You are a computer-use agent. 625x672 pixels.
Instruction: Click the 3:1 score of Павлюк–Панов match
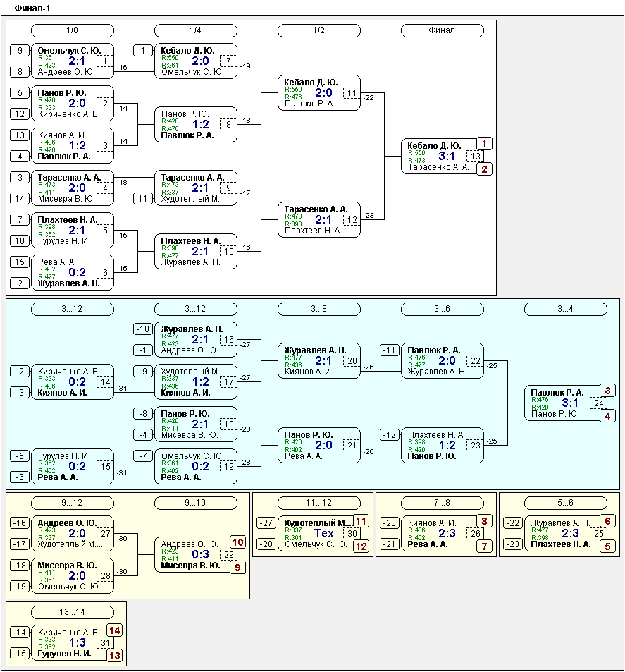point(570,403)
